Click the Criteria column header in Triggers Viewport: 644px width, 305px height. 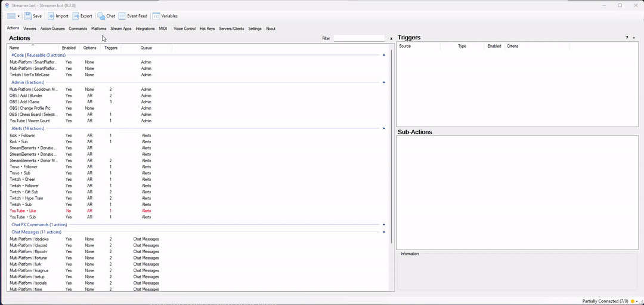click(x=537, y=46)
